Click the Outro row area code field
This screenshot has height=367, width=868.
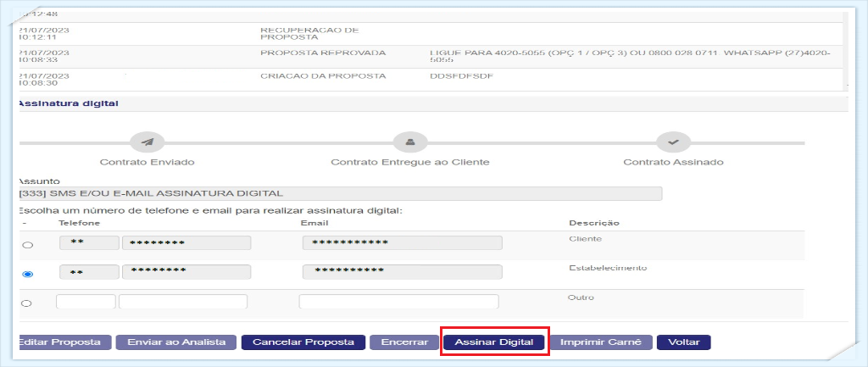click(x=86, y=302)
